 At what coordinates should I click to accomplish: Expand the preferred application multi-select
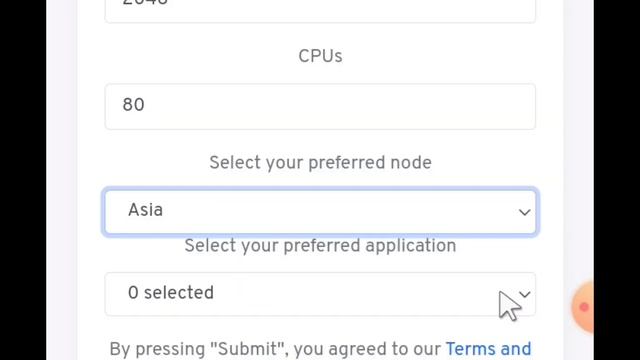click(x=320, y=294)
